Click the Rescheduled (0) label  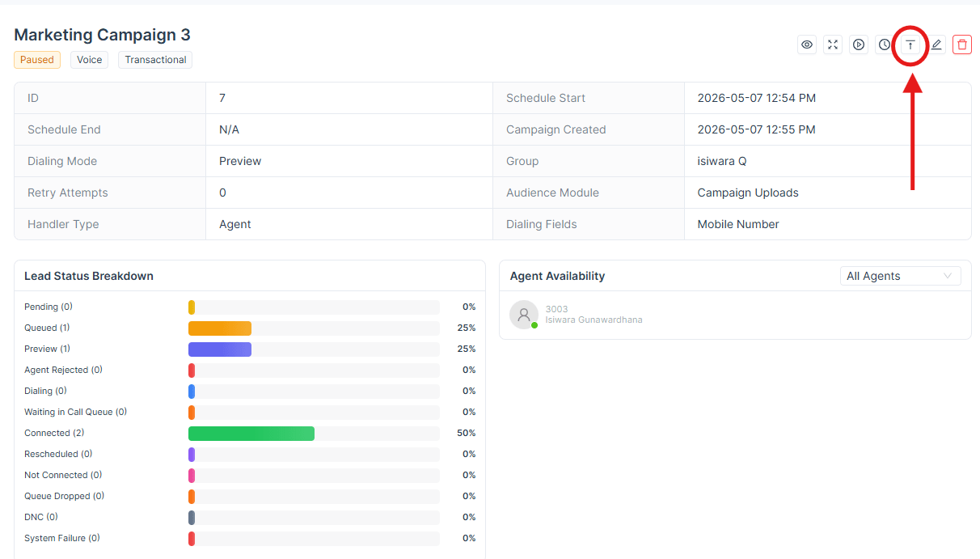pos(58,454)
